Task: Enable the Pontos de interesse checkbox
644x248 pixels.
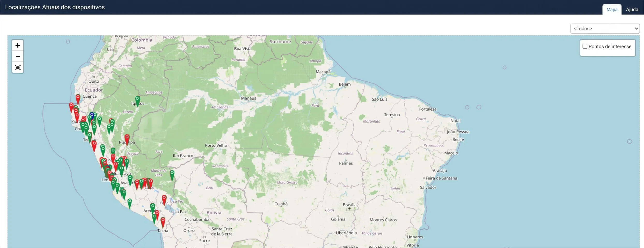Action: tap(585, 47)
